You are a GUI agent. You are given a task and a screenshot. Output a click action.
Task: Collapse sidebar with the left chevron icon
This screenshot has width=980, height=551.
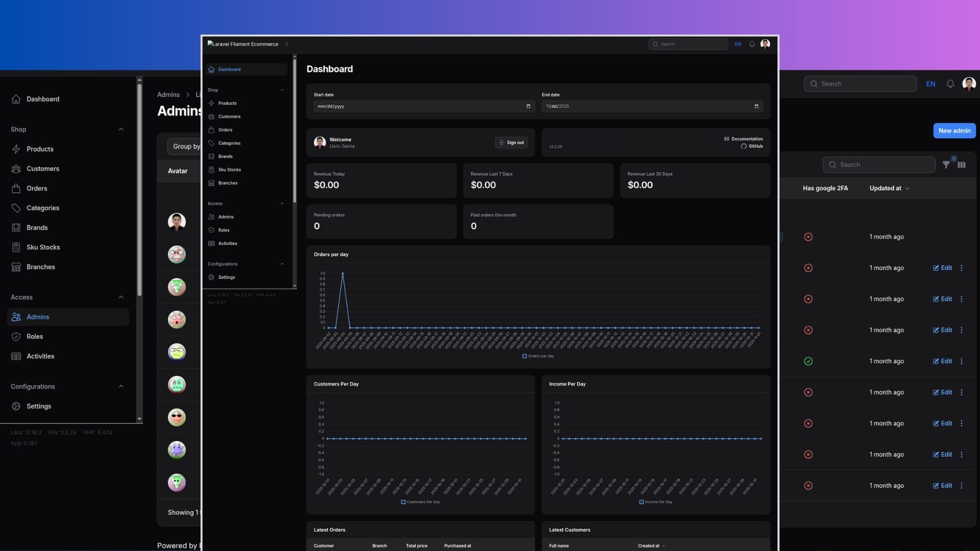(x=287, y=44)
